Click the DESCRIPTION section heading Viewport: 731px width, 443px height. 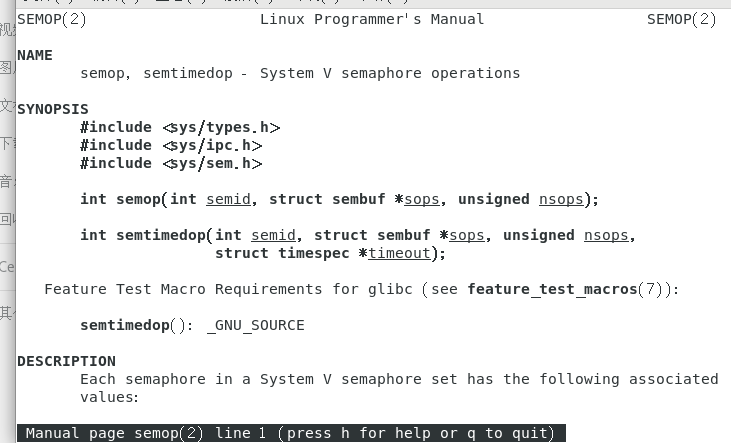(x=66, y=362)
